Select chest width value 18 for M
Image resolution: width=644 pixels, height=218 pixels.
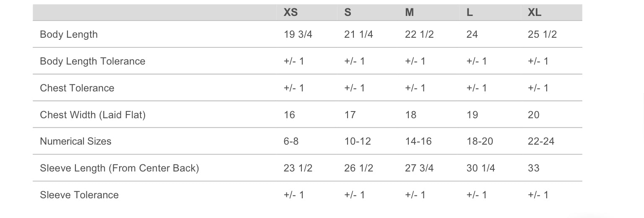[x=410, y=115]
